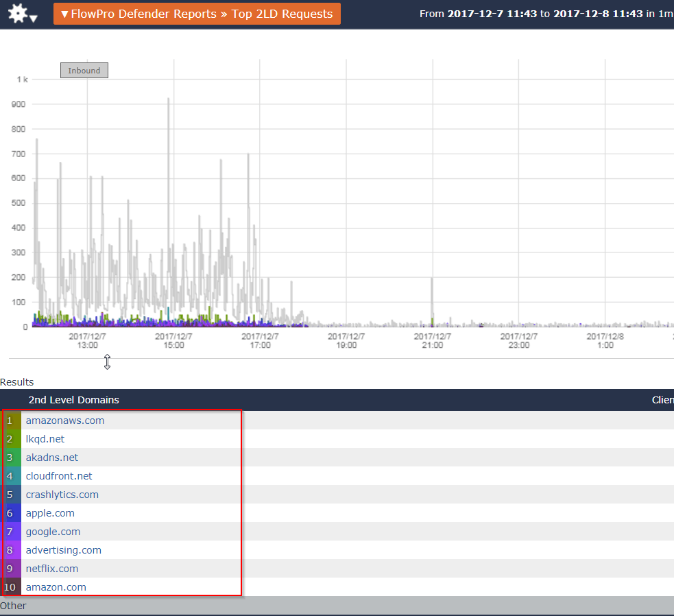
Task: Click rank 10 color swatch for amazon.com
Action: coord(11,587)
